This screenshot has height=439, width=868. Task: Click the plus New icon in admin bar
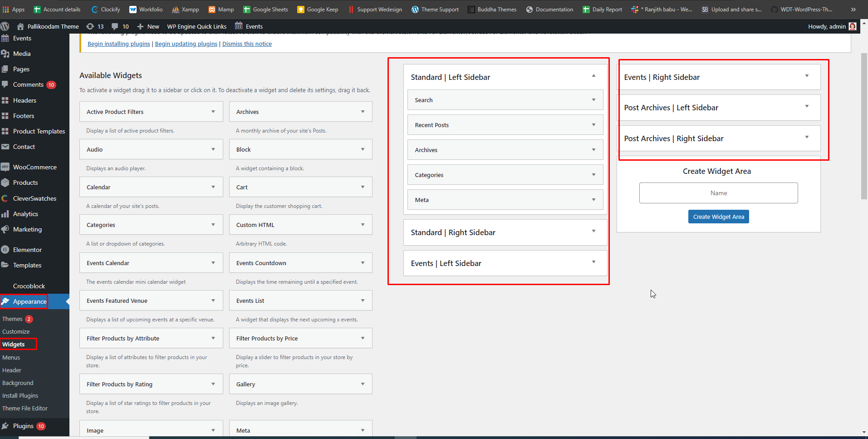coord(140,26)
